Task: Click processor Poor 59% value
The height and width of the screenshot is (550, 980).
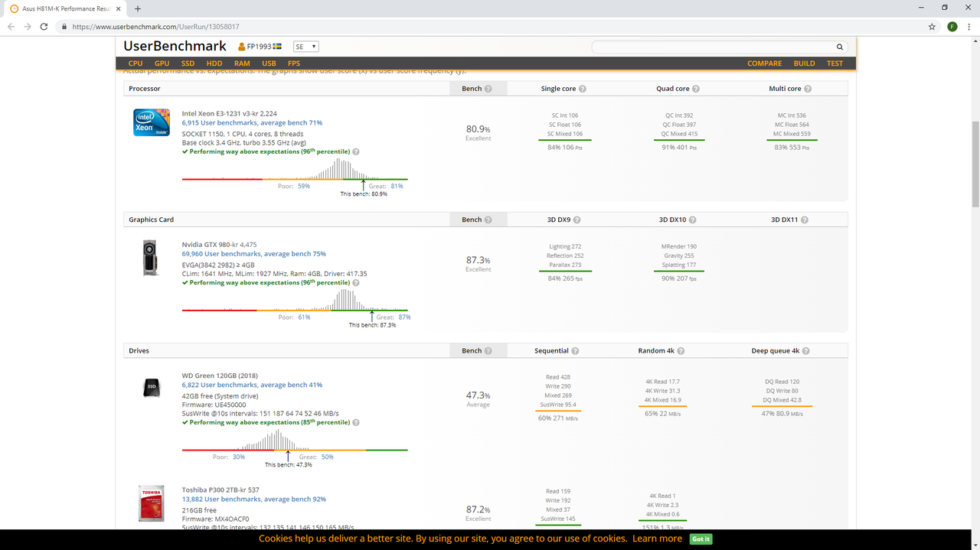Action: [304, 186]
